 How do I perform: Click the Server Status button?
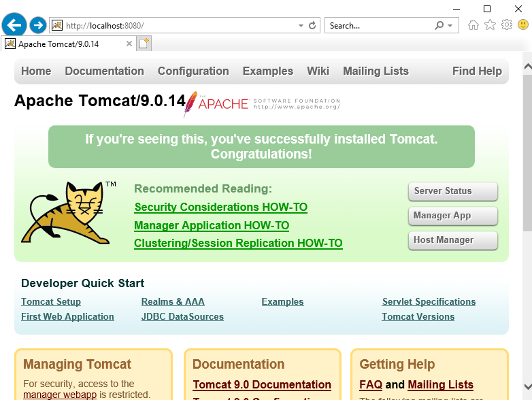(x=453, y=191)
